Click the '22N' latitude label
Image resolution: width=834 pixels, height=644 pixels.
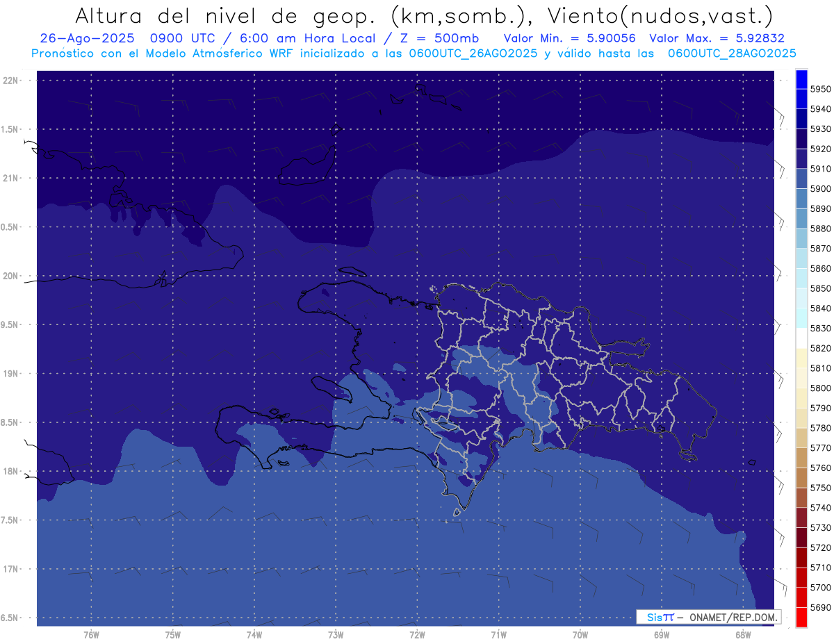pyautogui.click(x=11, y=81)
